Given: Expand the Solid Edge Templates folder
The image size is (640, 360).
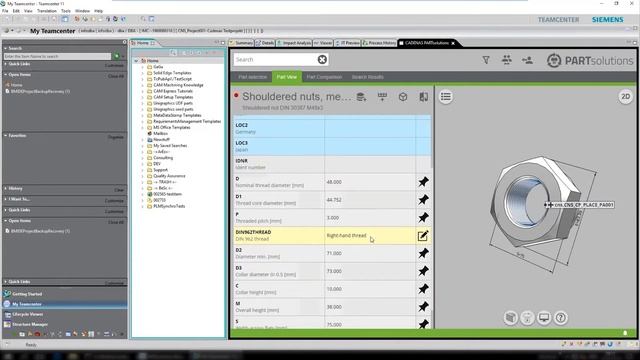Looking at the screenshot, I should coord(143,73).
